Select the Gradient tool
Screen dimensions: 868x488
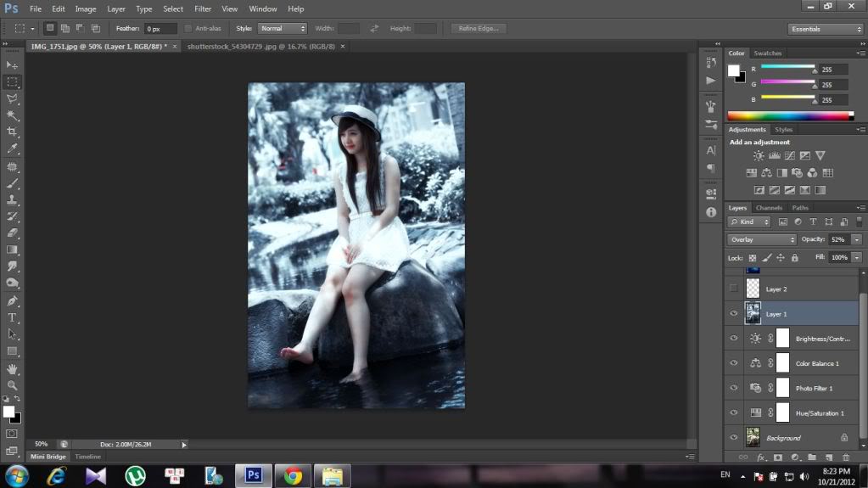12,250
